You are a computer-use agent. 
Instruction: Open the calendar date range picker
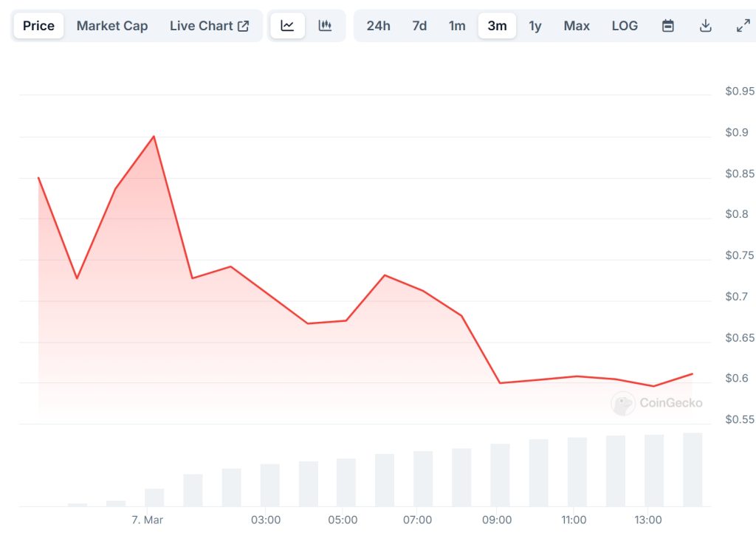668,26
